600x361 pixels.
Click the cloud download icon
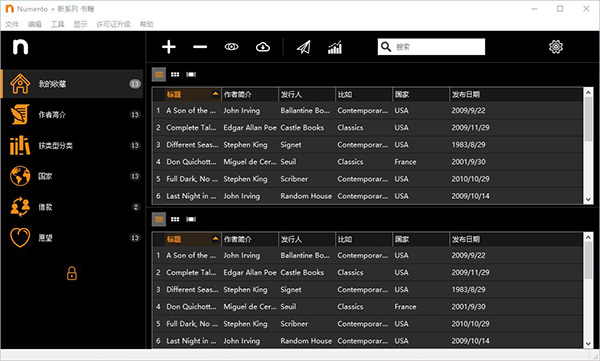point(263,47)
